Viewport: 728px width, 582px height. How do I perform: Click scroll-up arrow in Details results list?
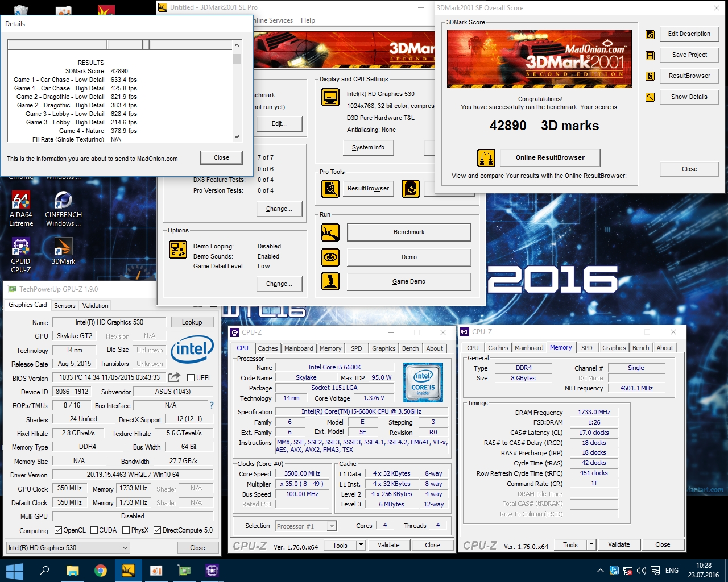[237, 44]
